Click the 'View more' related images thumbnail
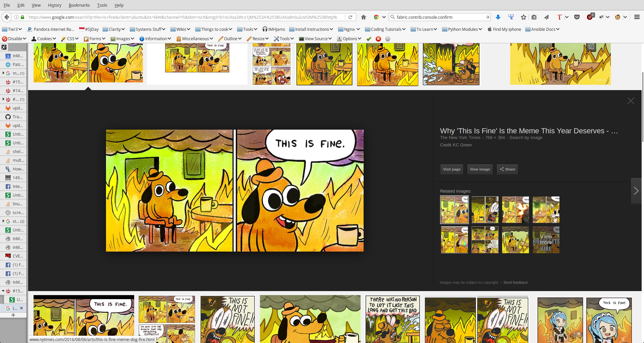Screen dimensions: 644x343 pyautogui.click(x=546, y=240)
